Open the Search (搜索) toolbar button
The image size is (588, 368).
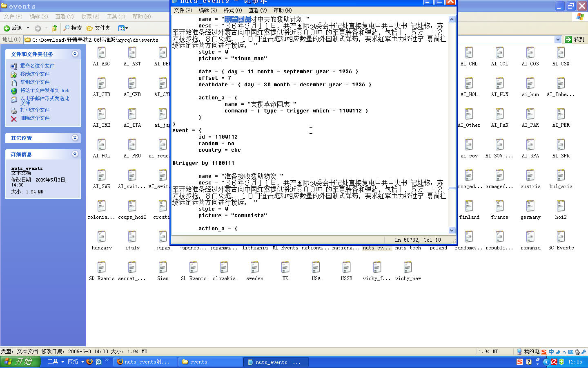[x=73, y=28]
